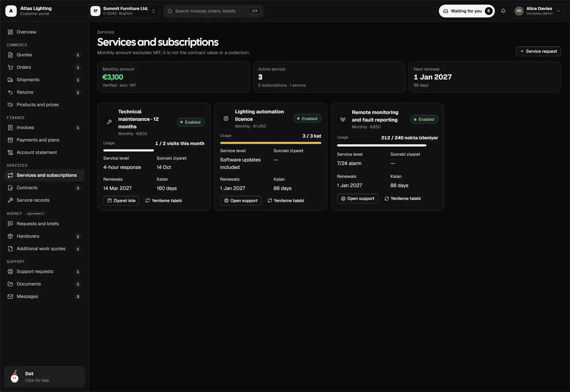Click the Lighting automation licence chip icon
The image size is (570, 392).
(226, 119)
